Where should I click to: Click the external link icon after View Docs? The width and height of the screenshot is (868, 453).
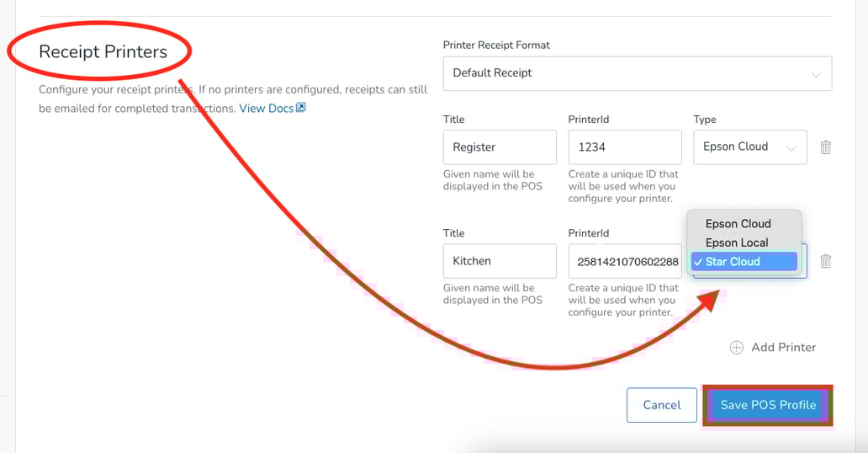pyautogui.click(x=301, y=108)
